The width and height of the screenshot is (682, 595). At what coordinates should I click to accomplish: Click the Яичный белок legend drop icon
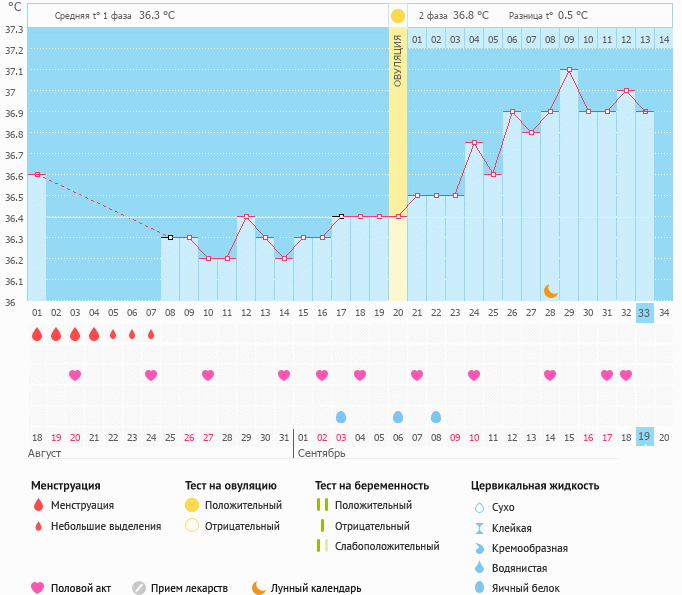tap(479, 588)
